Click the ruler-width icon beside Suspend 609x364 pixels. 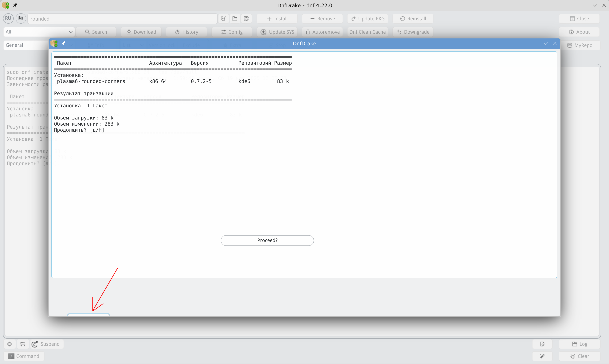(23, 344)
